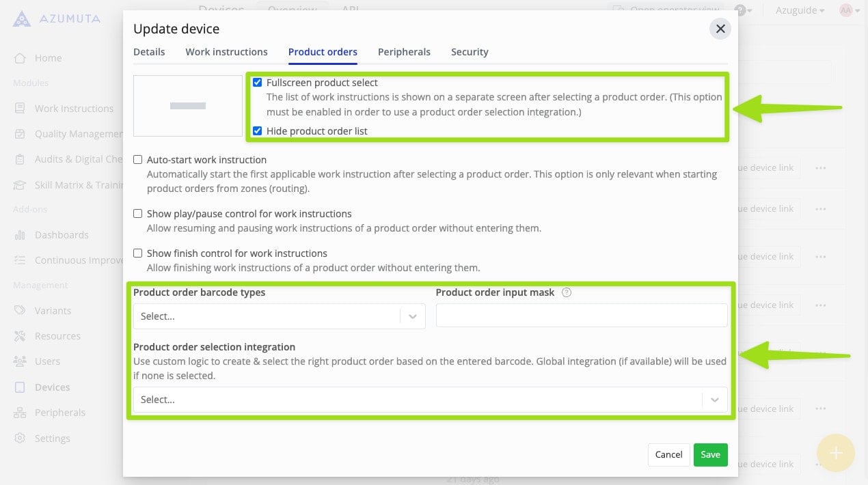Open Resources tools icon
This screenshot has width=868, height=485.
click(21, 336)
